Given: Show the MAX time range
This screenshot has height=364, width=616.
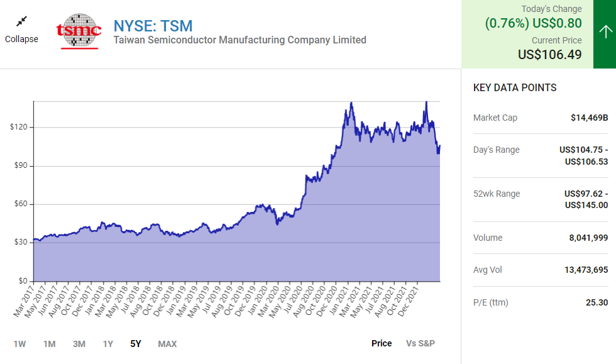Looking at the screenshot, I should [167, 344].
